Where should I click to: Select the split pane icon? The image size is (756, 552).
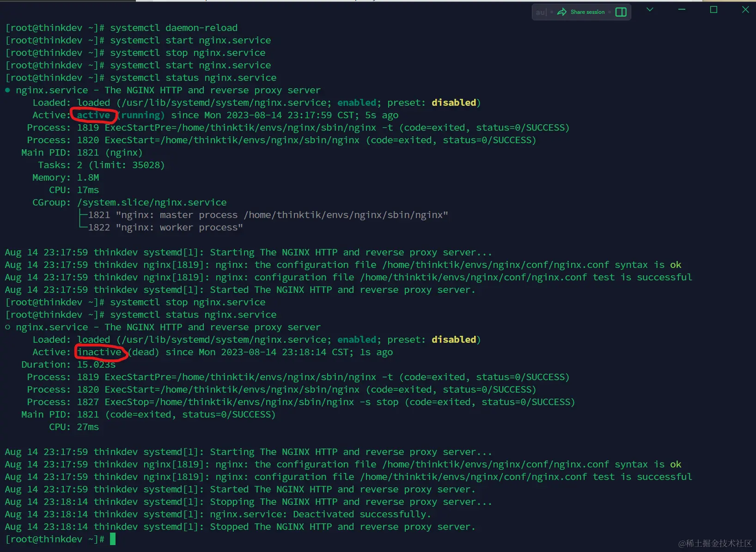click(x=621, y=12)
